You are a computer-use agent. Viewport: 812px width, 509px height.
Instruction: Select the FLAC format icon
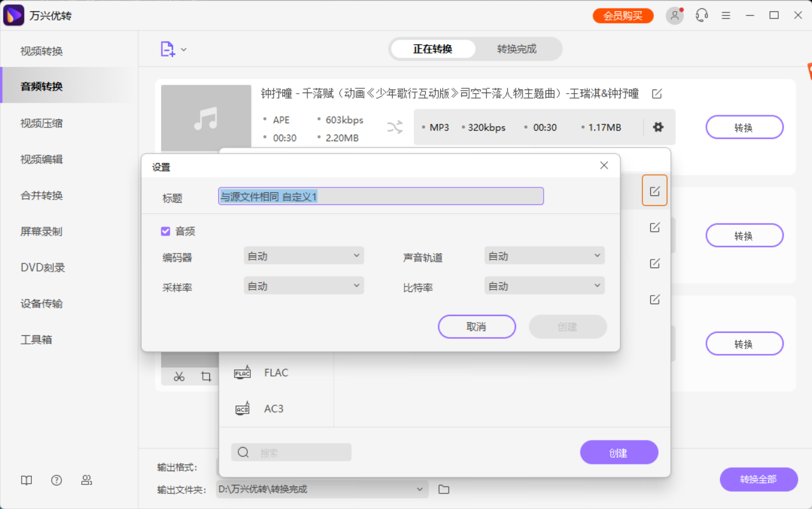point(242,372)
